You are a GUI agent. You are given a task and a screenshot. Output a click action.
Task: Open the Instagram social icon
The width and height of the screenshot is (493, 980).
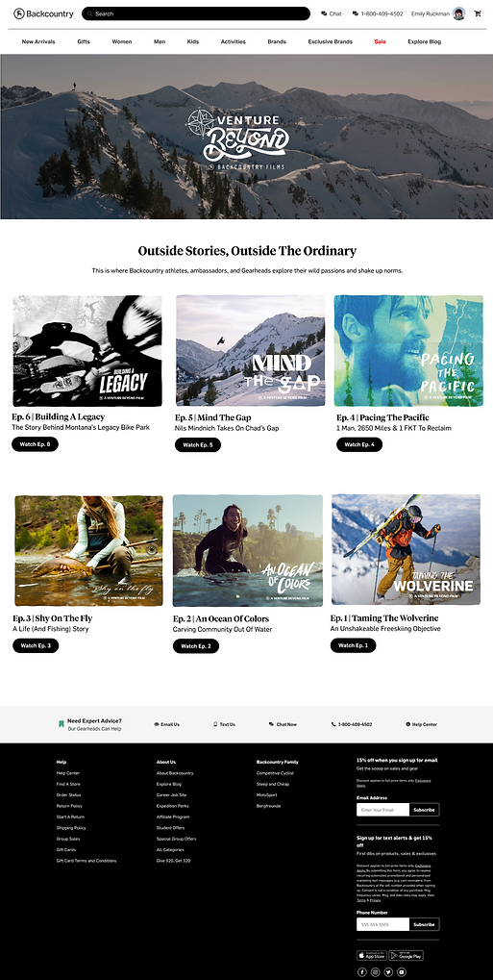375,972
